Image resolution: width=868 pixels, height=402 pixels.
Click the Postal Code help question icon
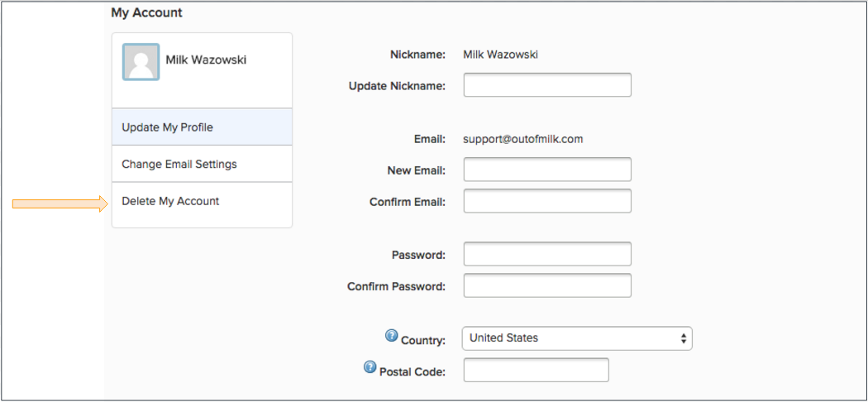point(370,367)
